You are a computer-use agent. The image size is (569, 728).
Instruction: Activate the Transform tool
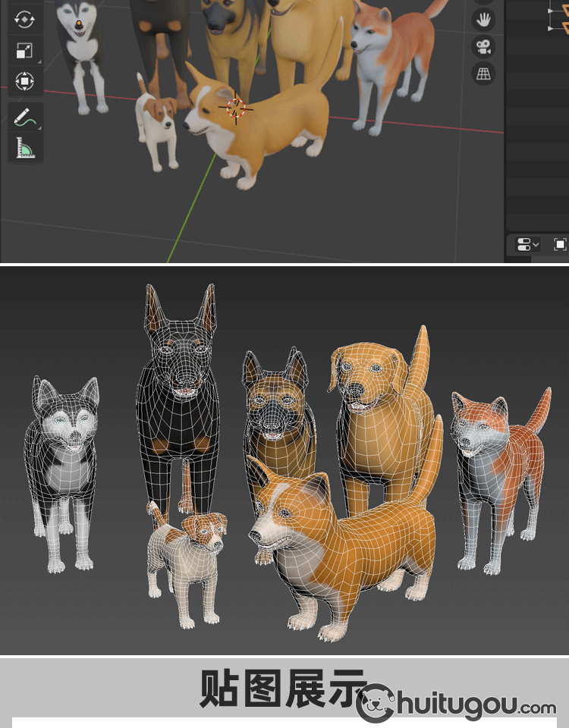tap(24, 81)
